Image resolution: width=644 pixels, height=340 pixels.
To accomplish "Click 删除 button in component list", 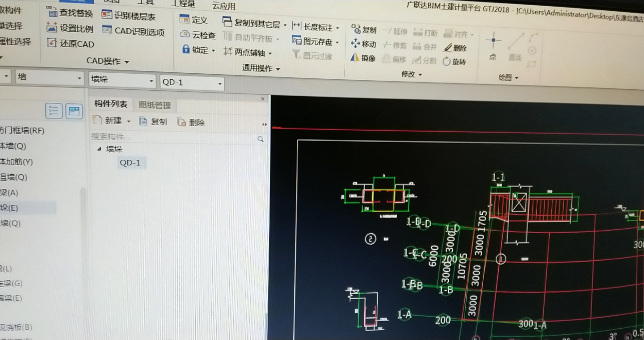I will [191, 122].
